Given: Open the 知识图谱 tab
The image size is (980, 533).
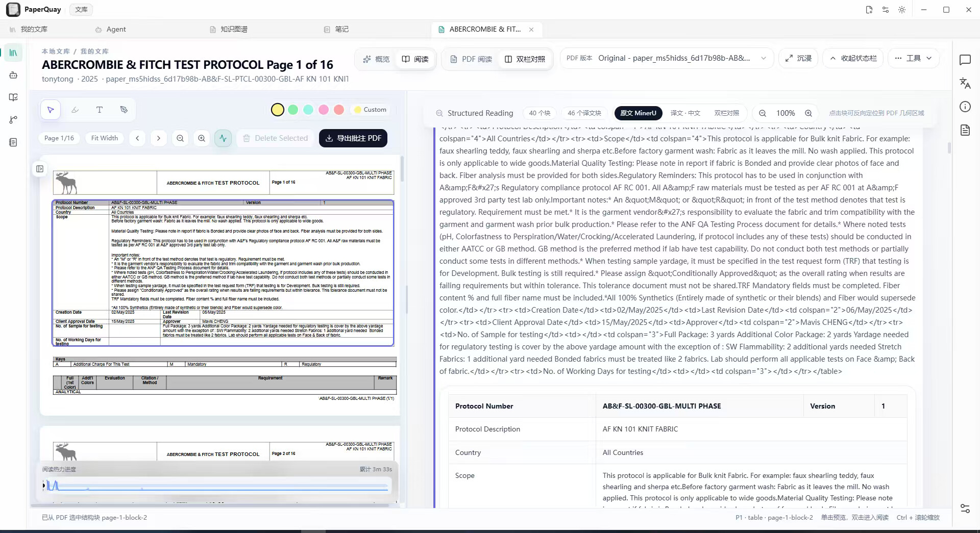Looking at the screenshot, I should pyautogui.click(x=229, y=30).
